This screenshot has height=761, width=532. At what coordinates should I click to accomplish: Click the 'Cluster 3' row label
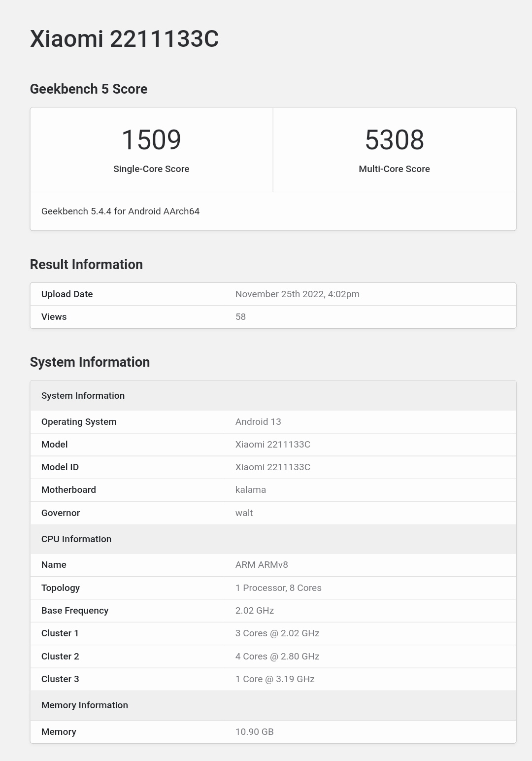[x=60, y=679]
